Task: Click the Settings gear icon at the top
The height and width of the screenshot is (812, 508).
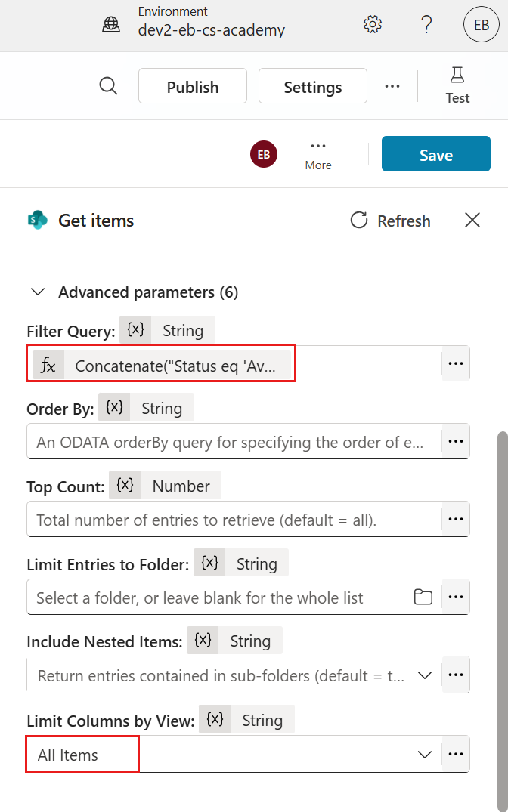Action: (x=372, y=24)
